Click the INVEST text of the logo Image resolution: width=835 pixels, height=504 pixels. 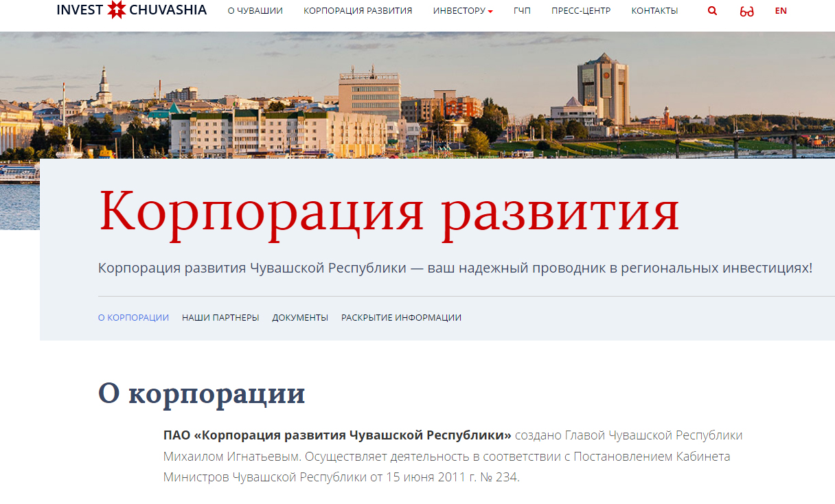pos(80,10)
